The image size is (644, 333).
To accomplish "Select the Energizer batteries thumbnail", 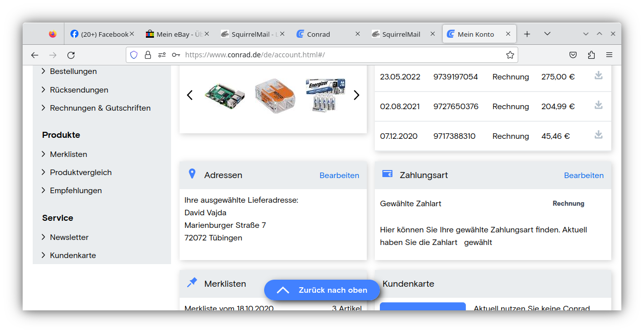I will (x=325, y=95).
